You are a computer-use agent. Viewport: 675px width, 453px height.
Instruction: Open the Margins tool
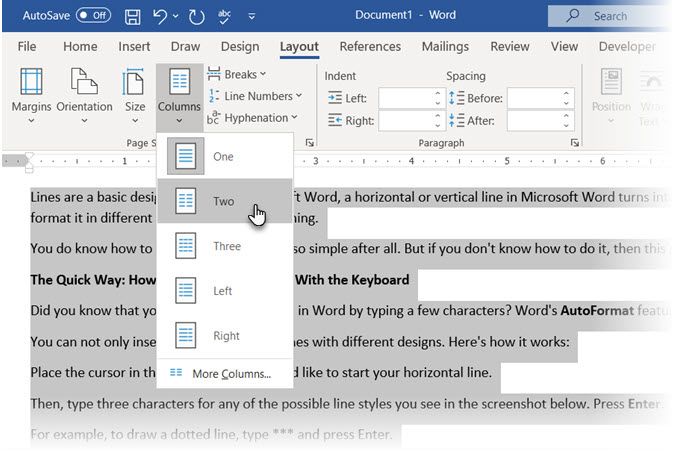tap(31, 95)
